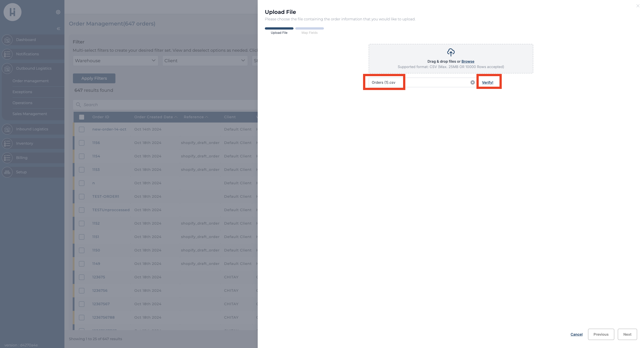The width and height of the screenshot is (644, 348).
Task: Expand the Client filter dropdown
Action: tap(204, 61)
